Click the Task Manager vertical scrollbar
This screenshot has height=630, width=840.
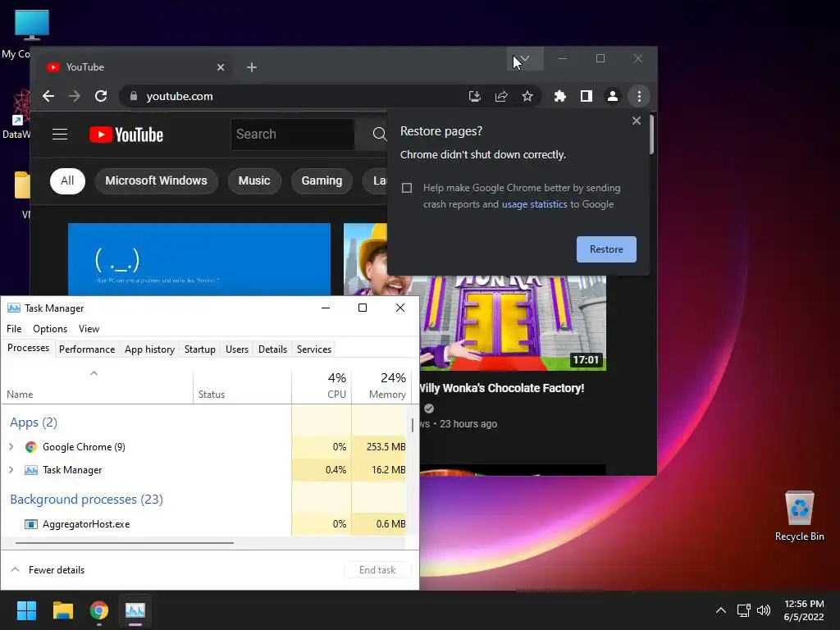[x=413, y=425]
